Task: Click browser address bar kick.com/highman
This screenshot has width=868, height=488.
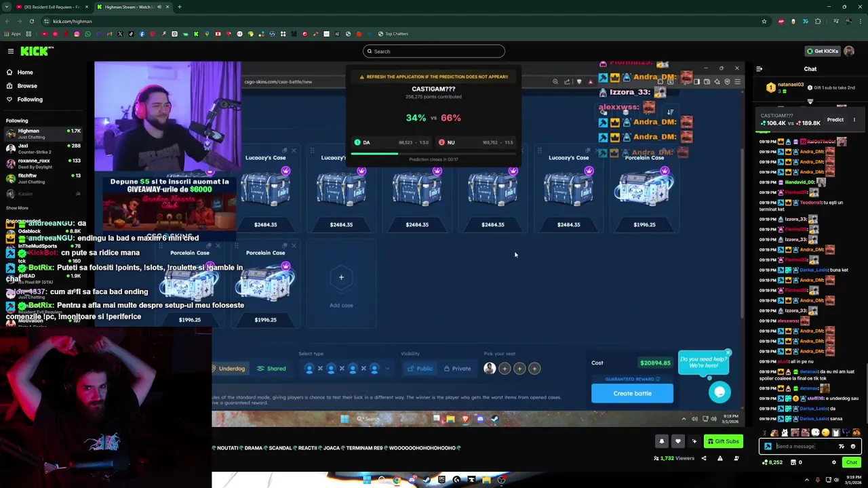Action: coord(72,21)
